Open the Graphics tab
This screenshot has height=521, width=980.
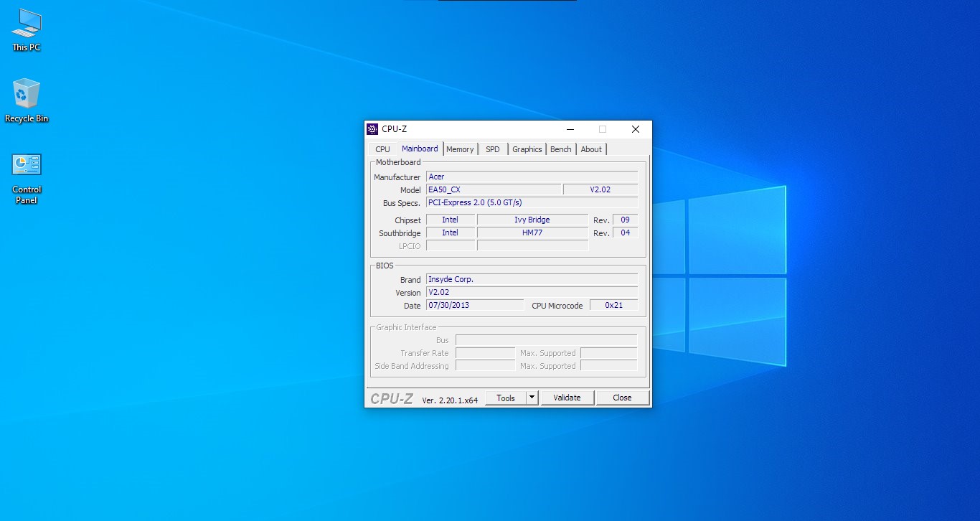point(527,149)
